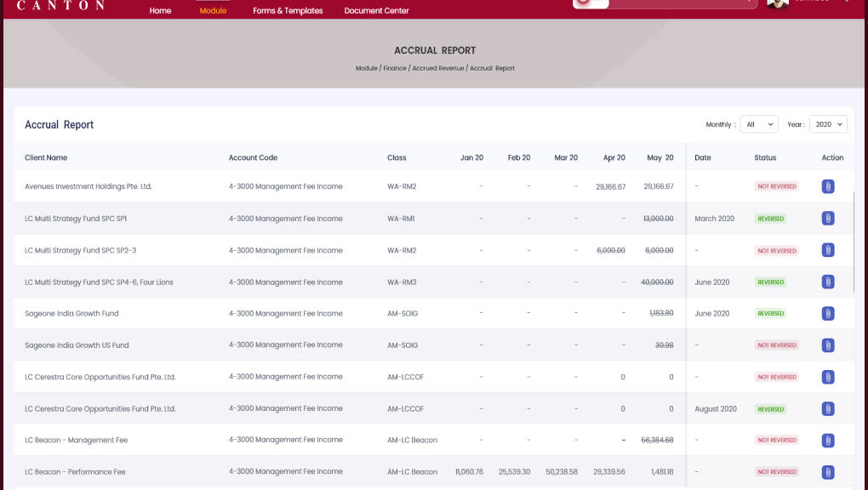Click struck-through 40,000.00 May value
The height and width of the screenshot is (490, 868).
click(657, 282)
